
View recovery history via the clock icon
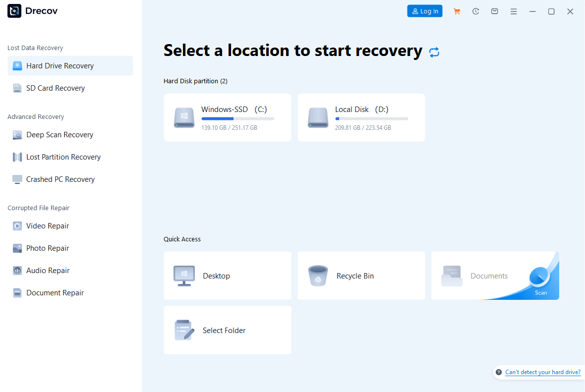pos(475,11)
